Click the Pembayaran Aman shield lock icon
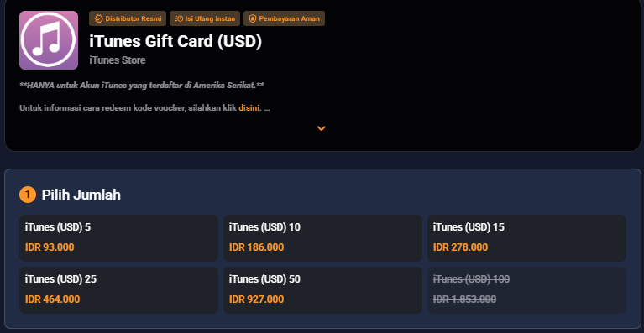Screen dimensions: 644x333 pos(253,18)
